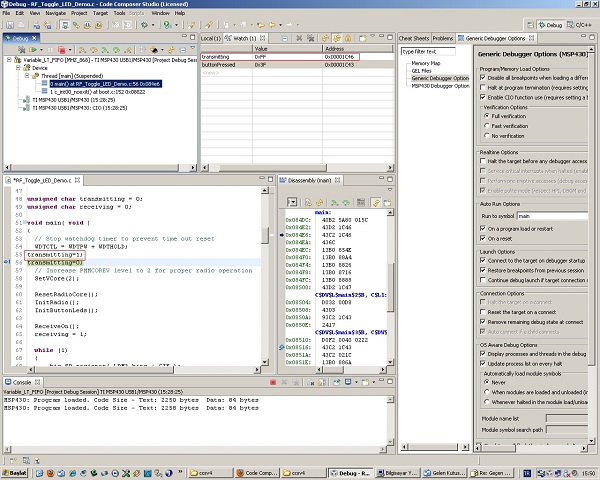Open the Target menu
This screenshot has width=600, height=480.
pyautogui.click(x=100, y=12)
